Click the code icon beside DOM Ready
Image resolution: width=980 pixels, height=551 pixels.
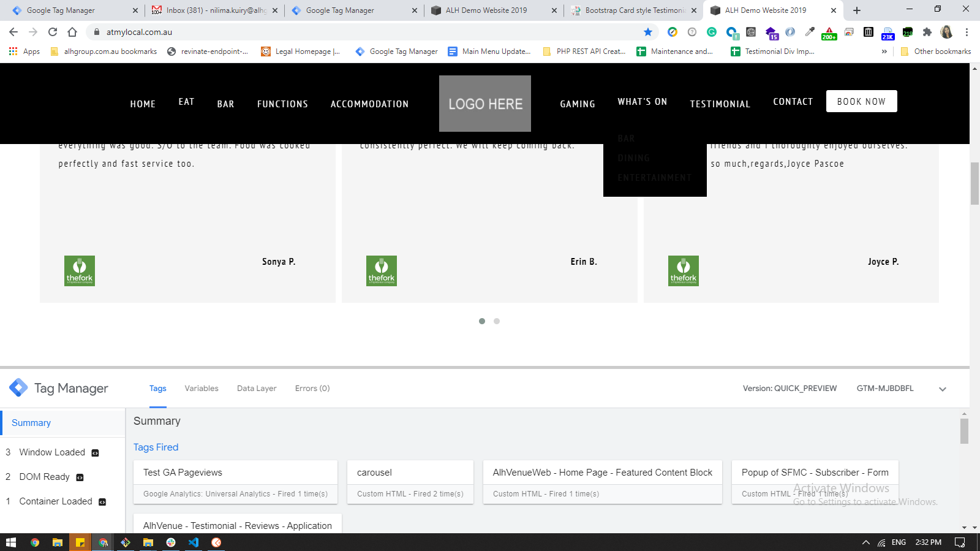[x=80, y=477]
